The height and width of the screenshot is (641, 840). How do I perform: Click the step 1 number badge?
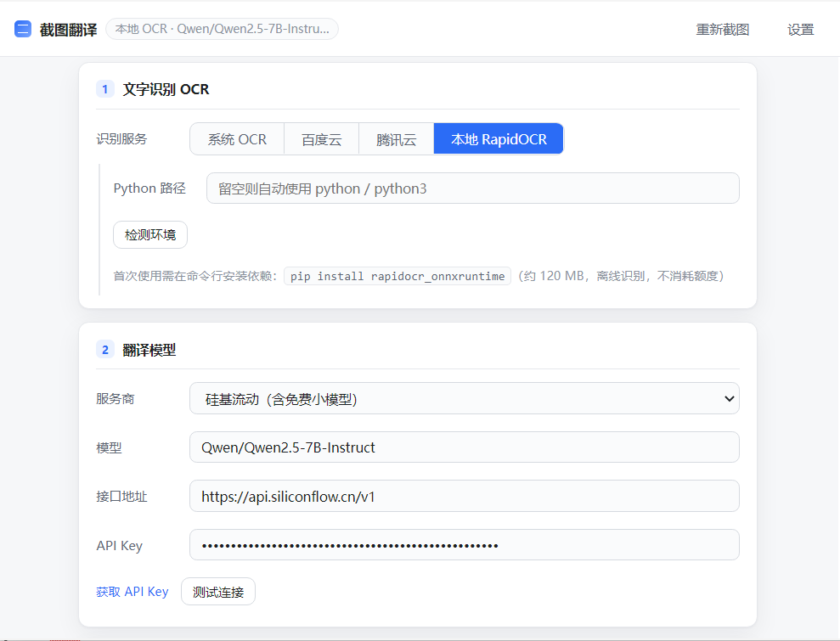105,89
